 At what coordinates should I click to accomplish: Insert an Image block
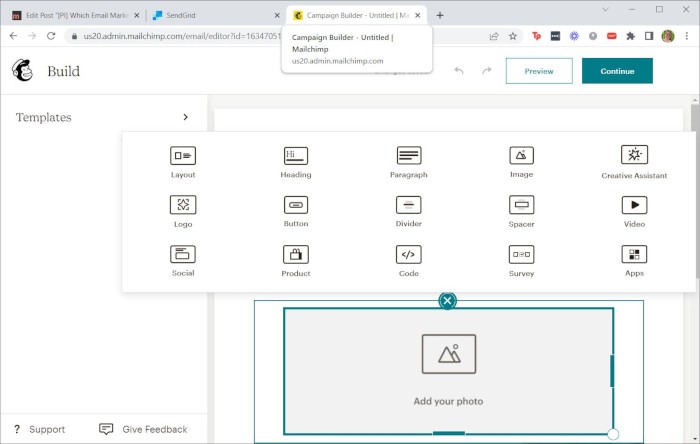521,162
